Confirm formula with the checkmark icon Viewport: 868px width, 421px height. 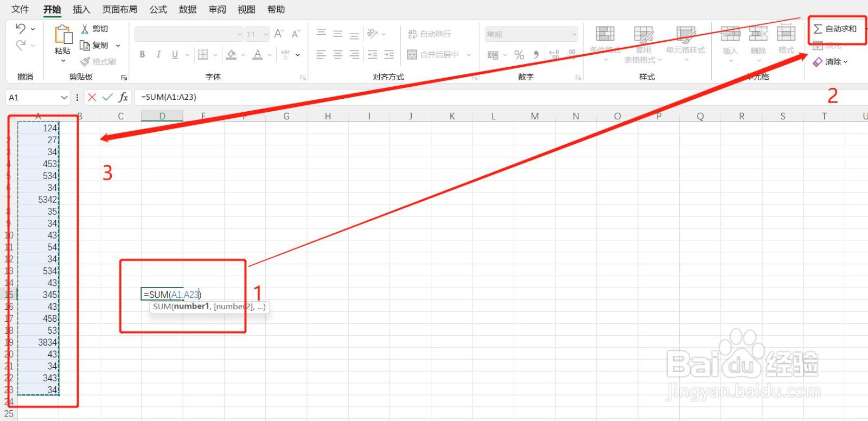(107, 97)
